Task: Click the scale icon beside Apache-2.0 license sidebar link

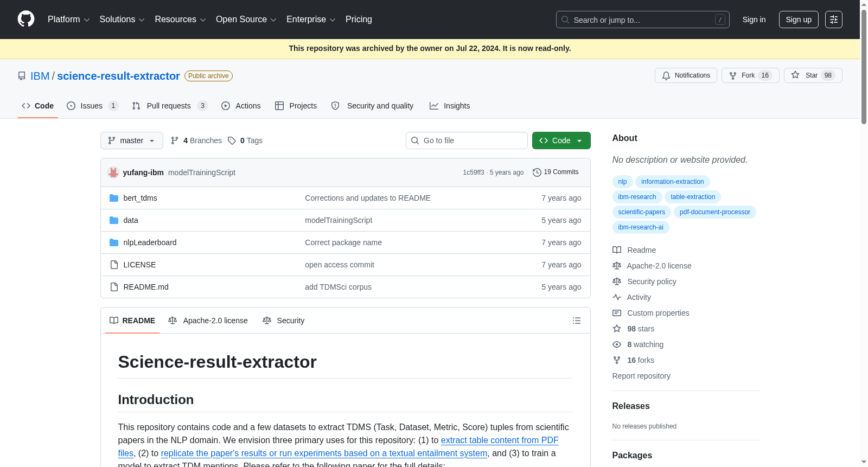Action: click(617, 266)
